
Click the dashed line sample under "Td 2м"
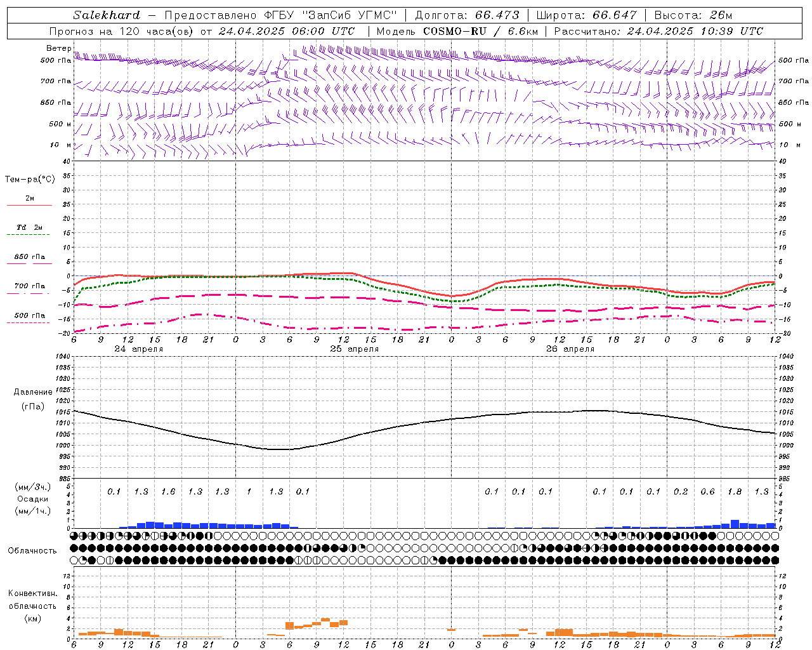point(28,235)
